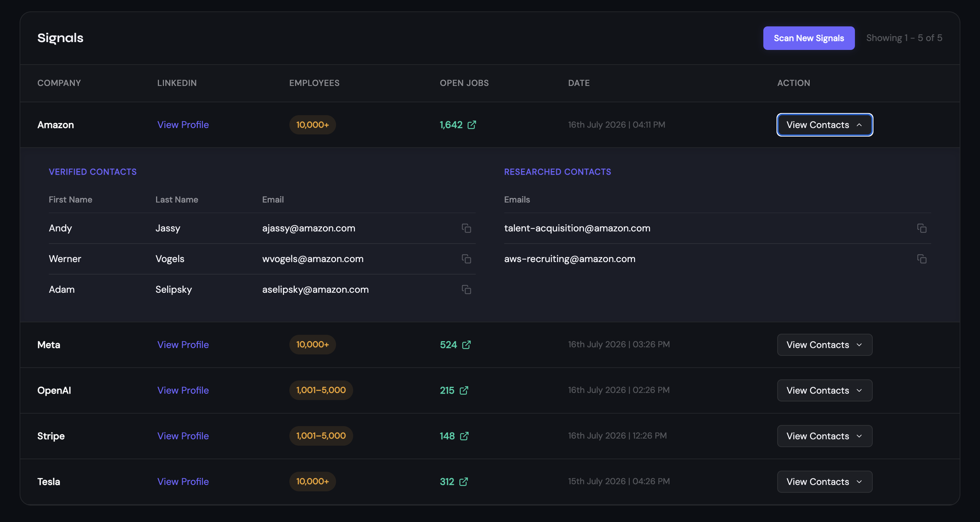The image size is (980, 522).
Task: Click Scan New Signals button
Action: pyautogui.click(x=809, y=38)
